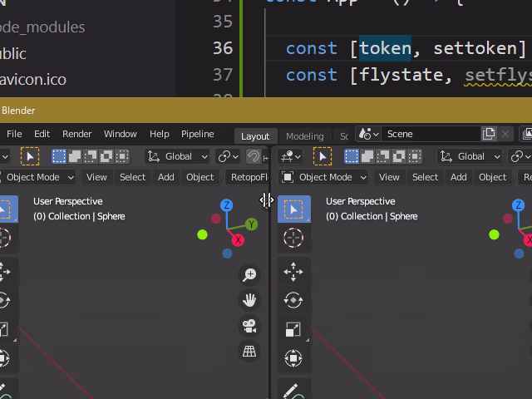Open editor type menu in right viewport
This screenshot has height=399, width=532.
pyautogui.click(x=290, y=156)
